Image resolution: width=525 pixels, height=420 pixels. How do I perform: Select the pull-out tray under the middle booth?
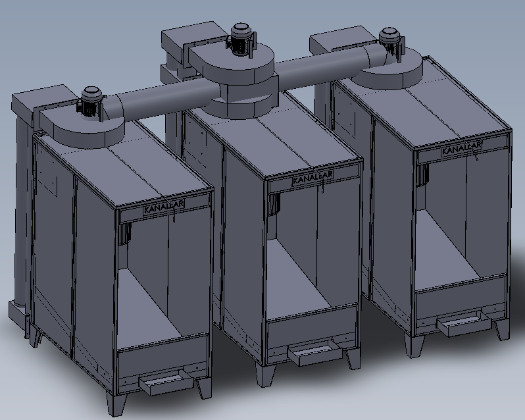pyautogui.click(x=315, y=353)
